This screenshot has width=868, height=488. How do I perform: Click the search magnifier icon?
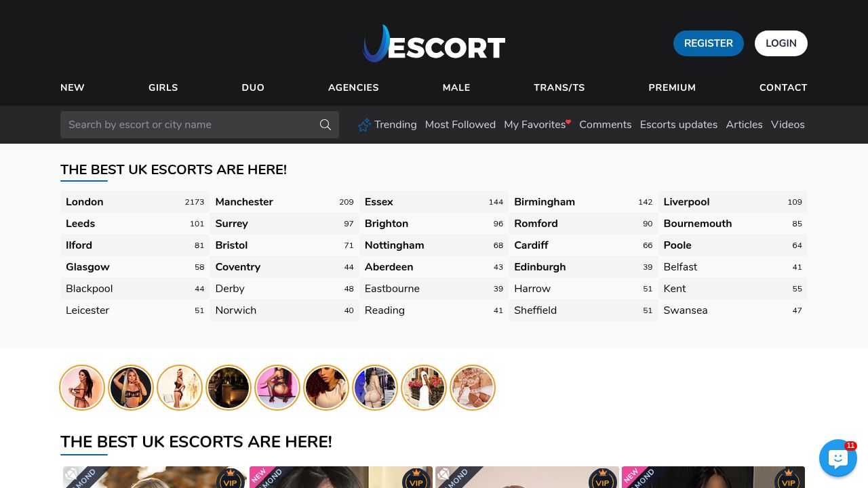(325, 125)
